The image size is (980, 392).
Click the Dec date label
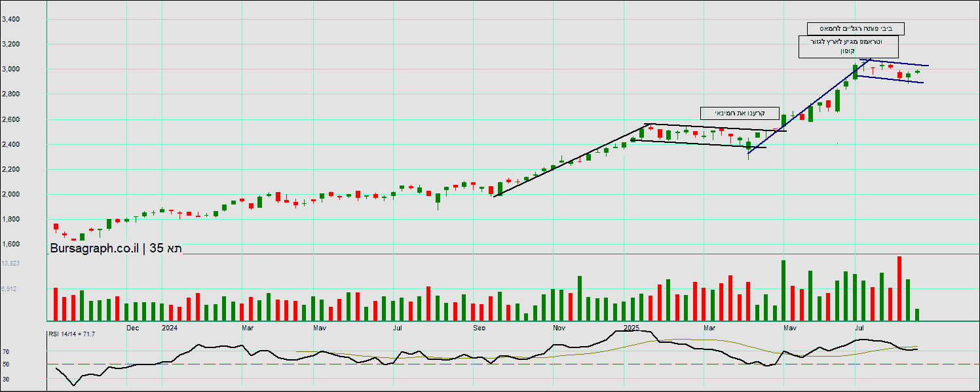(x=132, y=327)
